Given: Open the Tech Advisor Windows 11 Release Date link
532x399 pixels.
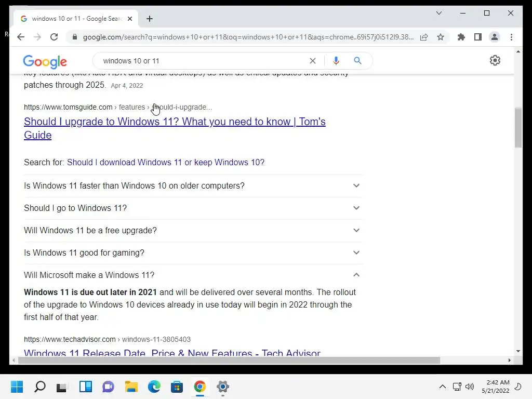Looking at the screenshot, I should point(172,352).
